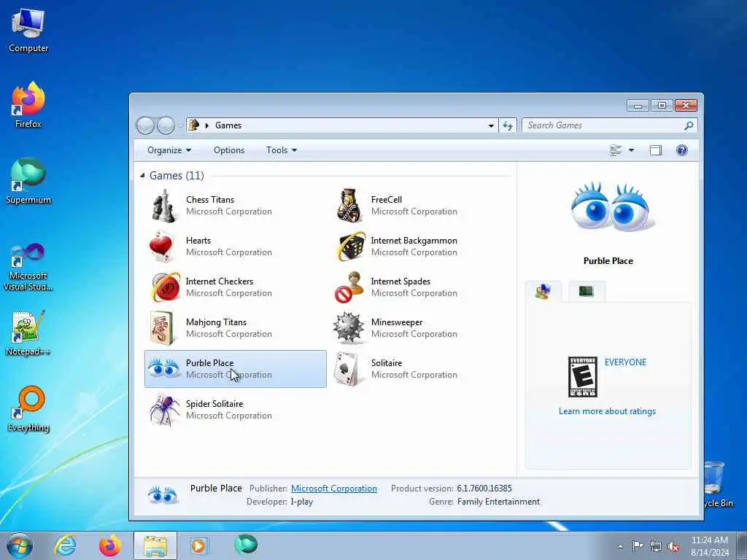Open the Chess Titans game icon
The image size is (747, 560).
[x=163, y=206]
